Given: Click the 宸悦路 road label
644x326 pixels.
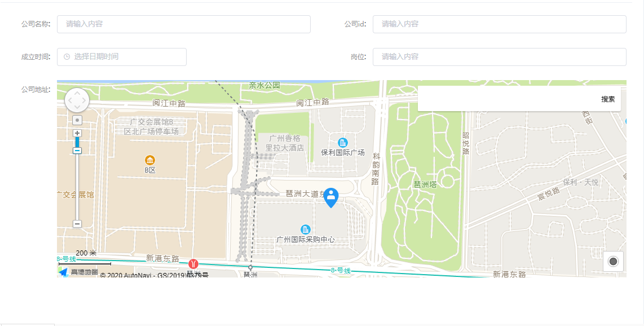Looking at the screenshot, I should pyautogui.click(x=549, y=194).
